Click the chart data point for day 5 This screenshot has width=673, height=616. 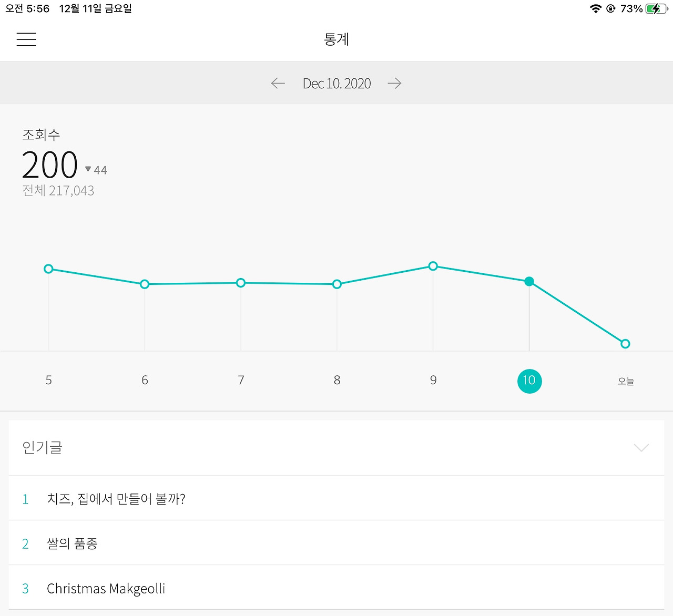(48, 269)
